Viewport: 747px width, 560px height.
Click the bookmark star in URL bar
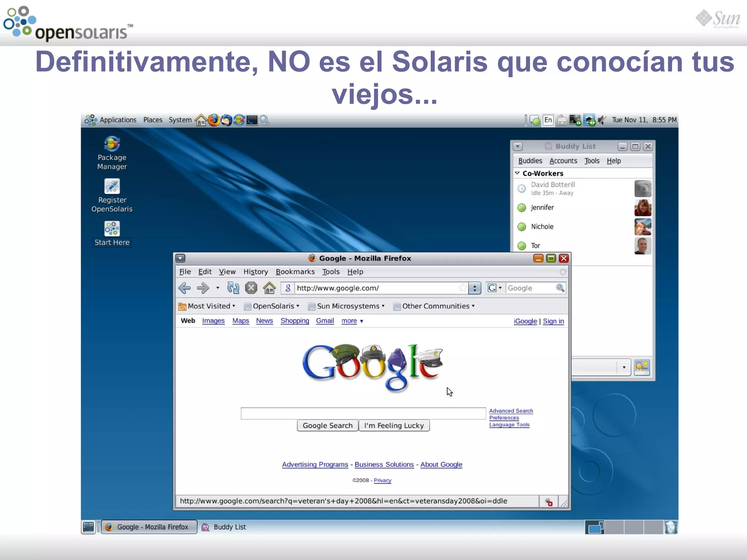pos(462,288)
